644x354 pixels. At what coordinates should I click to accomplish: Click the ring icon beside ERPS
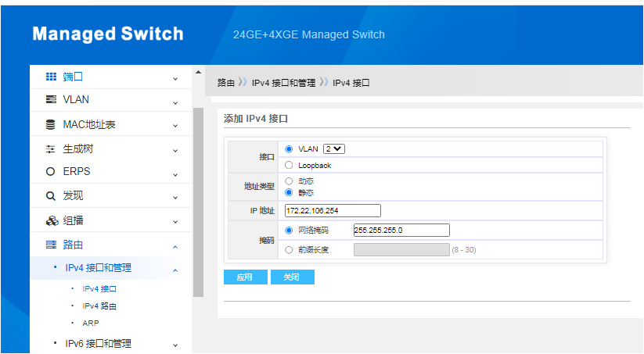[51, 171]
